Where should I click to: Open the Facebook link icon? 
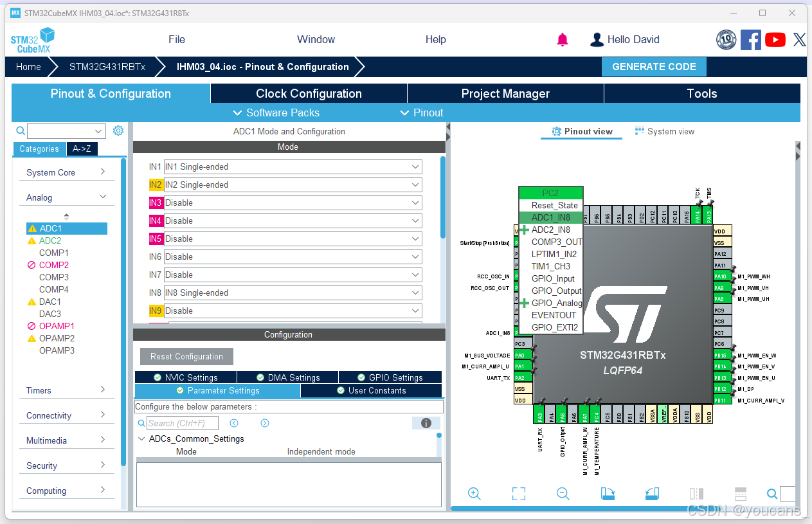coord(751,40)
